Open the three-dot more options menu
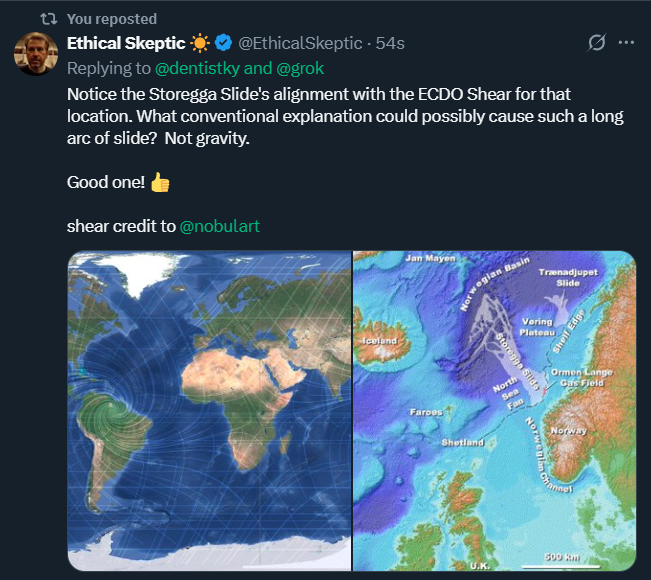The image size is (651, 580). [627, 43]
